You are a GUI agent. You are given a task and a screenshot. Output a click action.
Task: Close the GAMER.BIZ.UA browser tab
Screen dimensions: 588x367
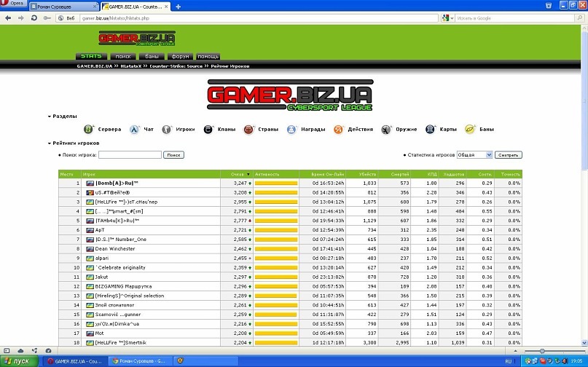(x=166, y=7)
